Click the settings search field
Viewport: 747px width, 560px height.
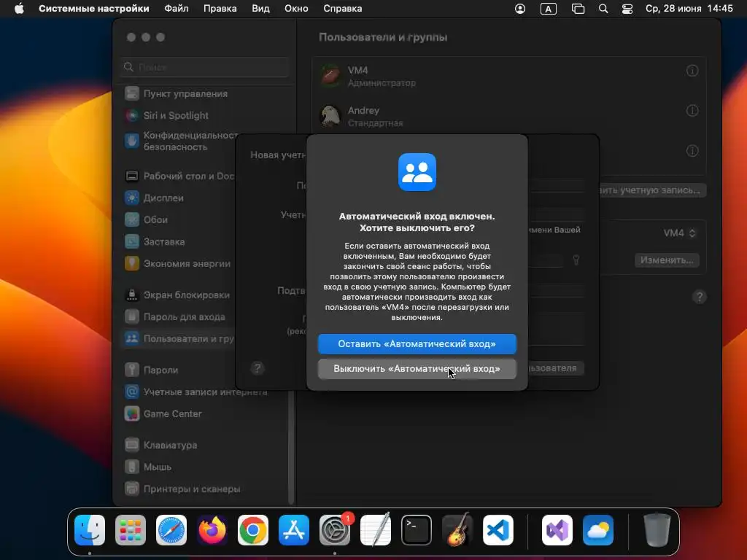coord(204,67)
